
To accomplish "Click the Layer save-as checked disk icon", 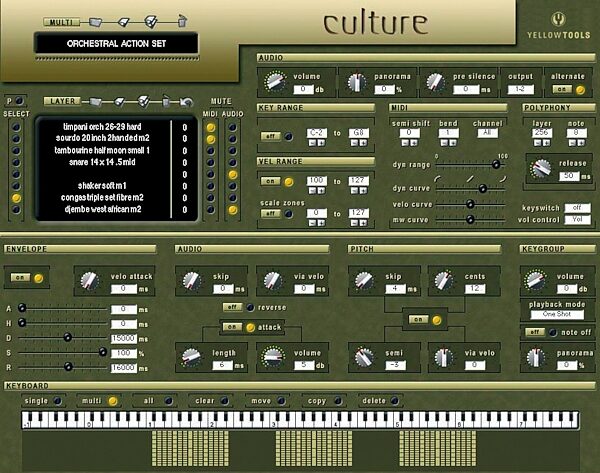I will pos(143,101).
